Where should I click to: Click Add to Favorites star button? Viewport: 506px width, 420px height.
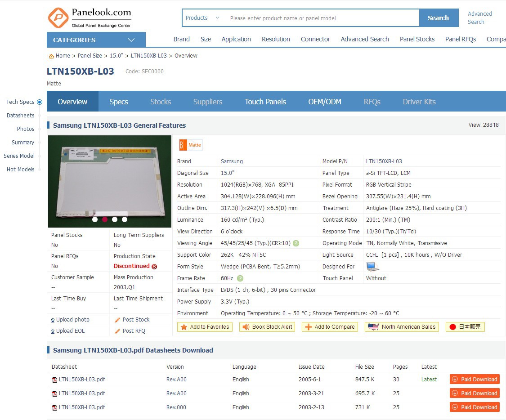[205, 327]
